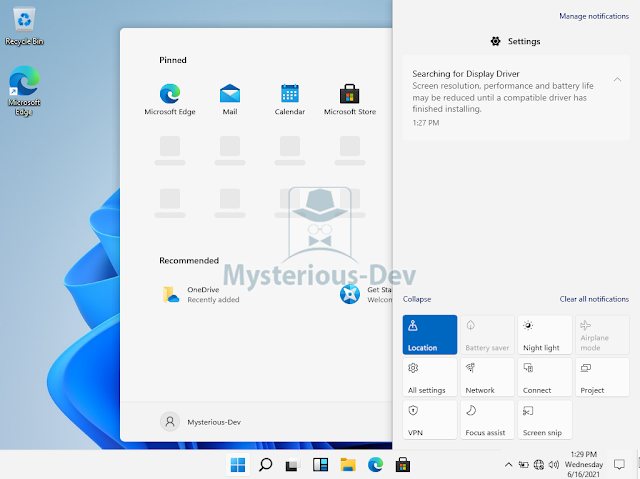Click the clock and date in taskbar
This screenshot has height=479, width=640.
pos(583,464)
